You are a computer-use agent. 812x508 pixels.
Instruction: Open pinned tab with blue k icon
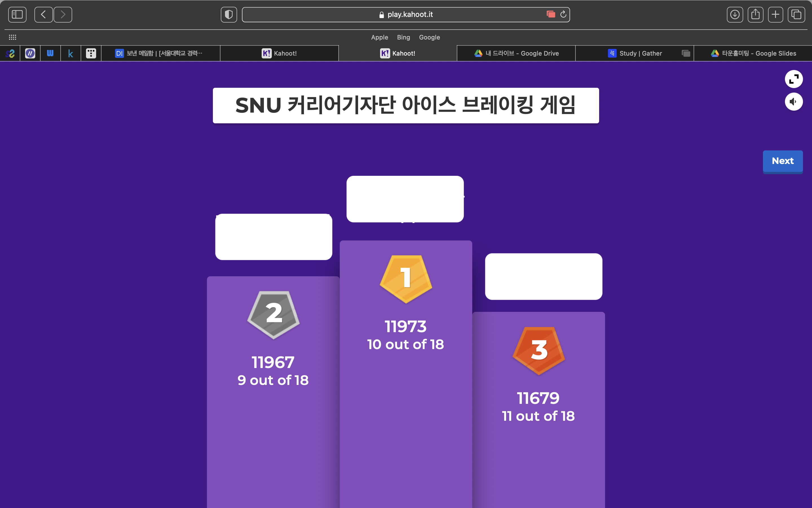click(70, 53)
